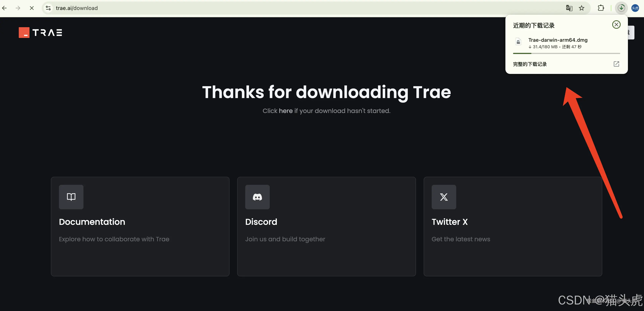Viewport: 644px width, 311px height.
Task: Click the Google Translate icon
Action: coord(569,8)
